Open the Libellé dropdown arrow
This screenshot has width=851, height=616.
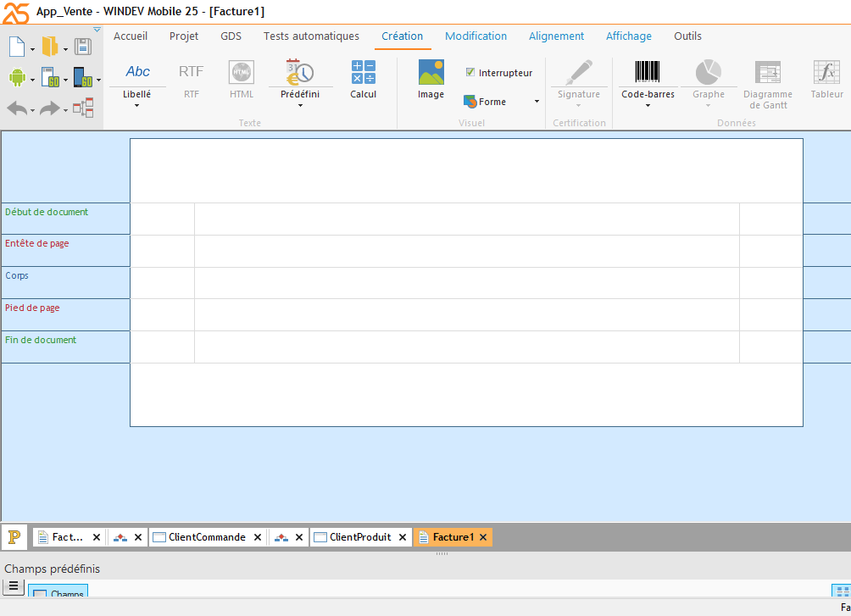[137, 106]
